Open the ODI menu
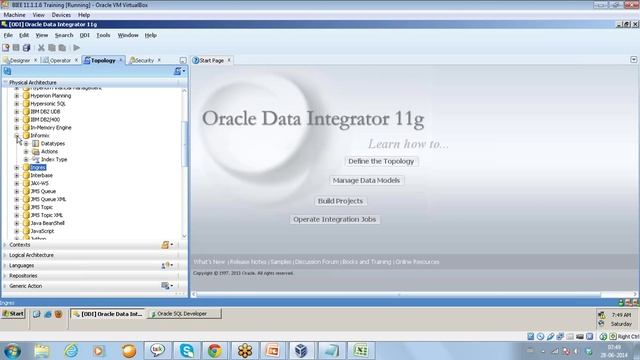This screenshot has width=640, height=360. [84, 36]
